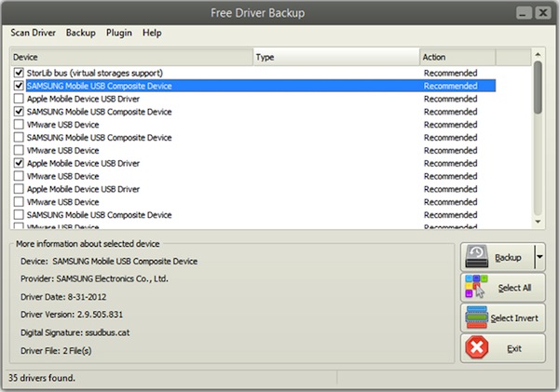This screenshot has width=559, height=392.
Task: Open the Help menu
Action: [152, 33]
